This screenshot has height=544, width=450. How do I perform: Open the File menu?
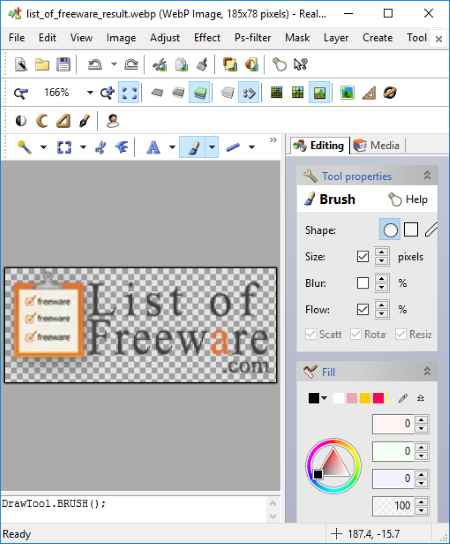click(17, 37)
